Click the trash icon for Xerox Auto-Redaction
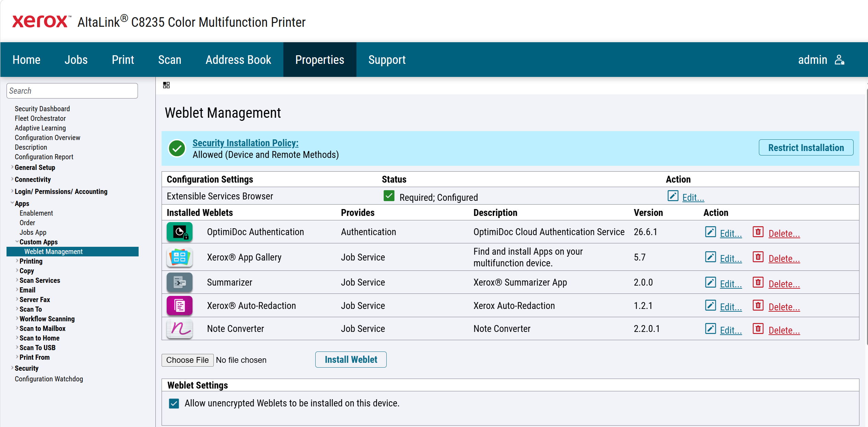The width and height of the screenshot is (868, 427). (x=758, y=305)
